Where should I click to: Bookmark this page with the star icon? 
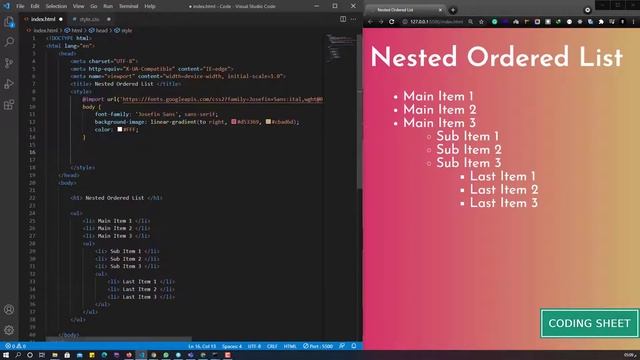tap(481, 22)
